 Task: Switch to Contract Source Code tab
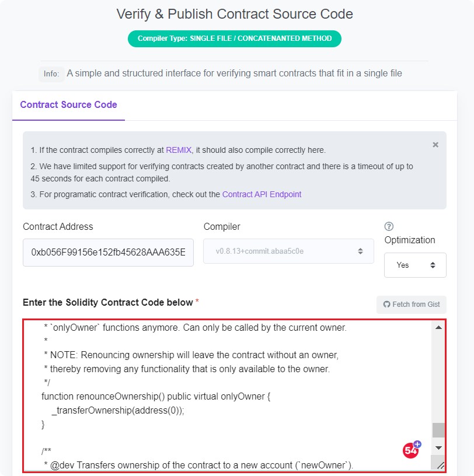68,105
